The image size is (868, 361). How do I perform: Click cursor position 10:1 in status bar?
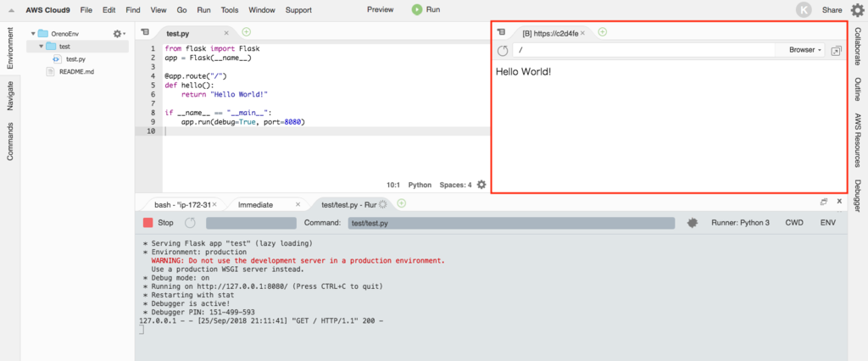click(x=393, y=185)
